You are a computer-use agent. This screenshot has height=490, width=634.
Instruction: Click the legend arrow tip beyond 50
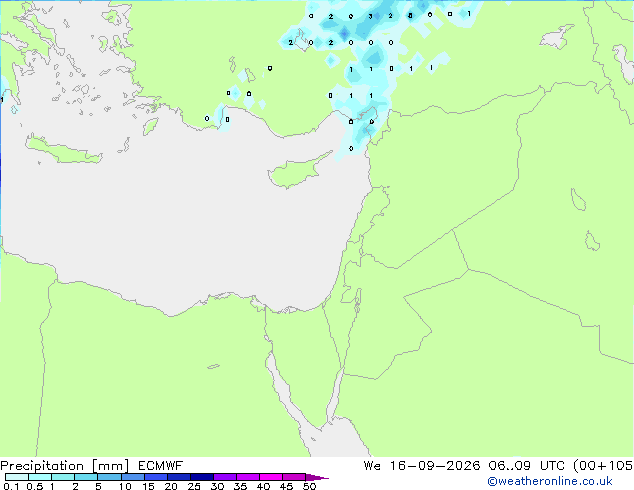pyautogui.click(x=317, y=477)
